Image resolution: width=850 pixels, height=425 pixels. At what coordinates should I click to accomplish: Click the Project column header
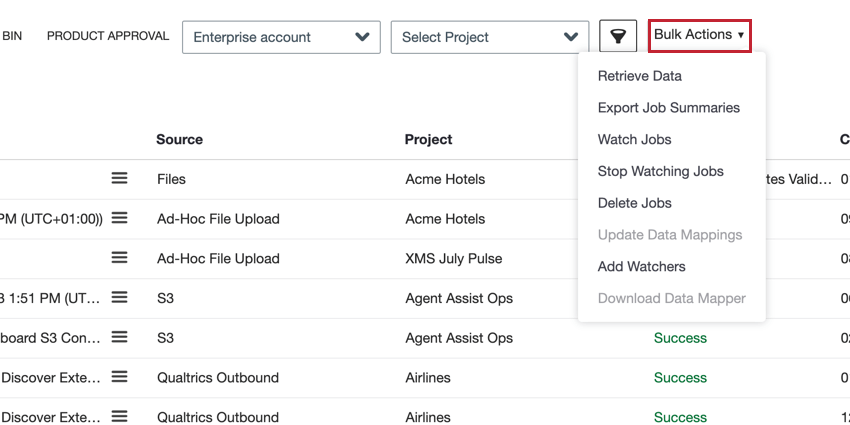[x=428, y=140]
